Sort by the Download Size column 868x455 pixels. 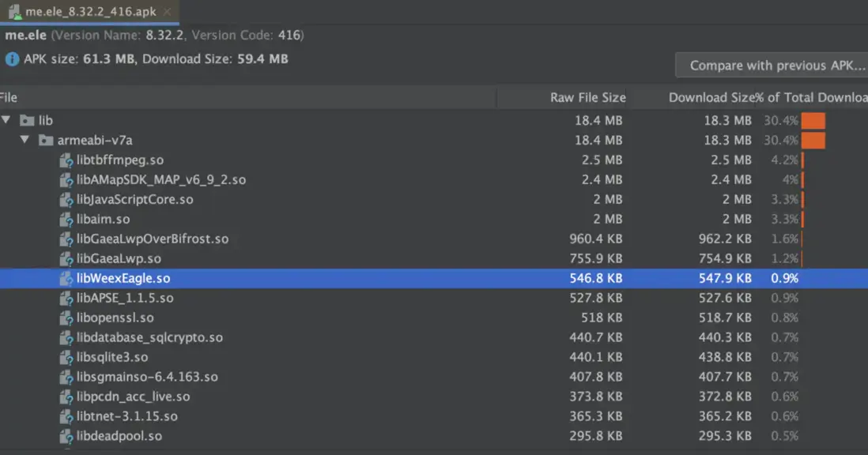tap(710, 98)
